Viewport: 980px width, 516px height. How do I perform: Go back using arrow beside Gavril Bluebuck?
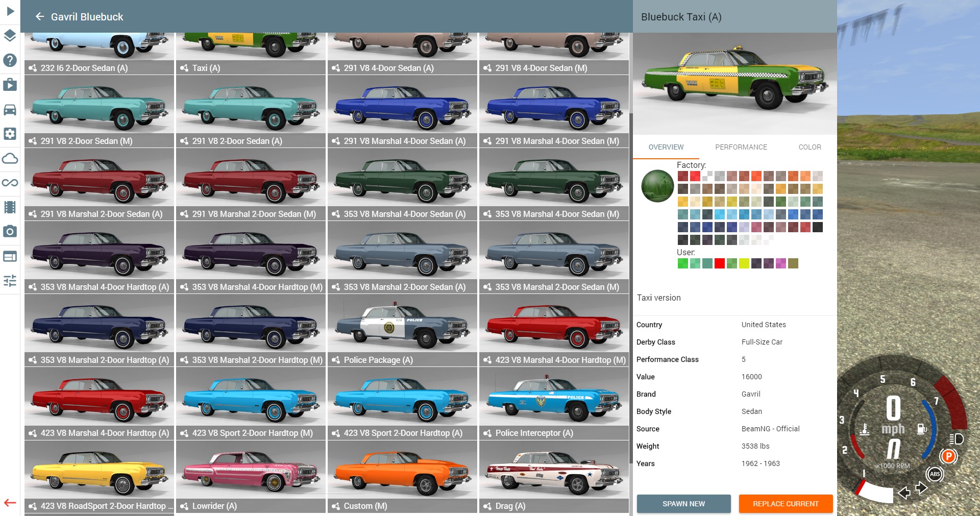(x=40, y=17)
